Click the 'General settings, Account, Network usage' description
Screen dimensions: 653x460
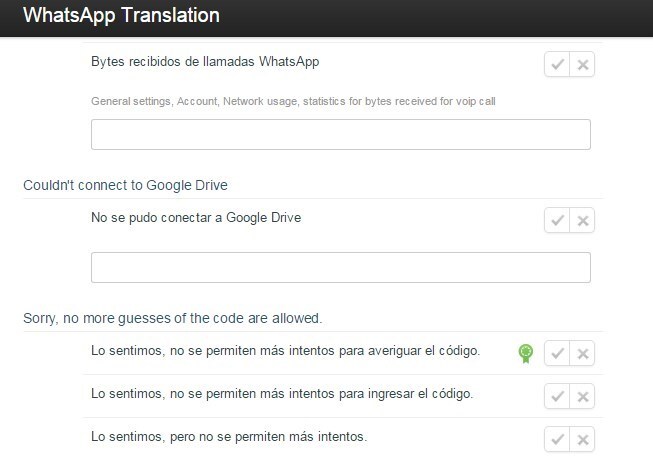[x=294, y=101]
